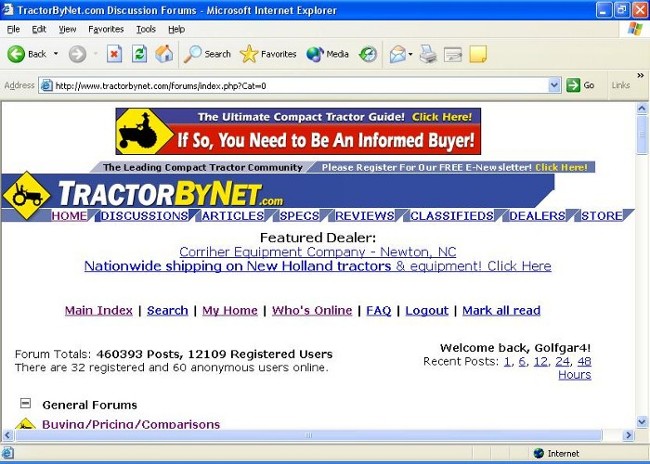The width and height of the screenshot is (650, 464).
Task: Select the STORE navigation tab
Action: point(601,216)
